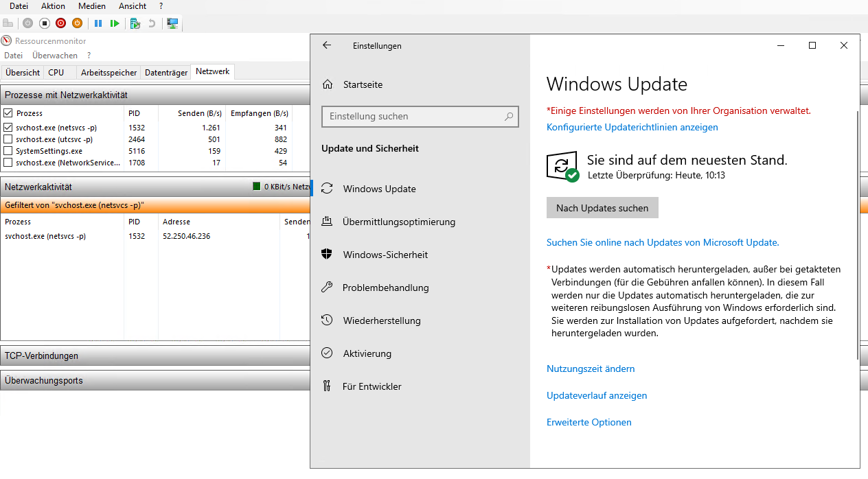The width and height of the screenshot is (868, 479).
Task: Click the enhanced session monitor icon
Action: 172,23
